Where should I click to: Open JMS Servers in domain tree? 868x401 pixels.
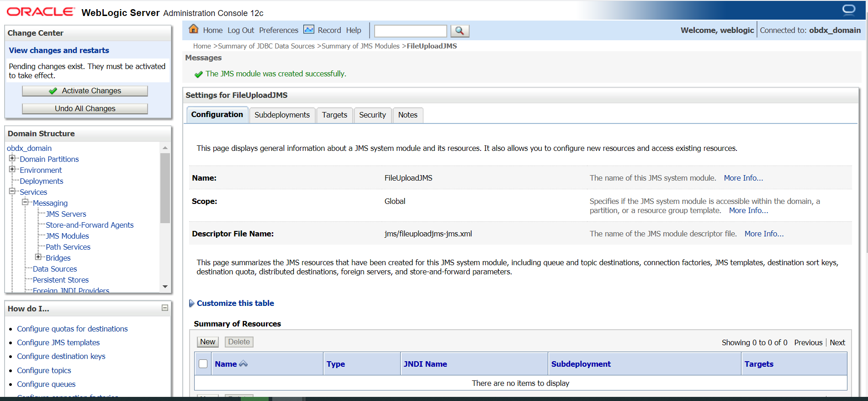[66, 214]
